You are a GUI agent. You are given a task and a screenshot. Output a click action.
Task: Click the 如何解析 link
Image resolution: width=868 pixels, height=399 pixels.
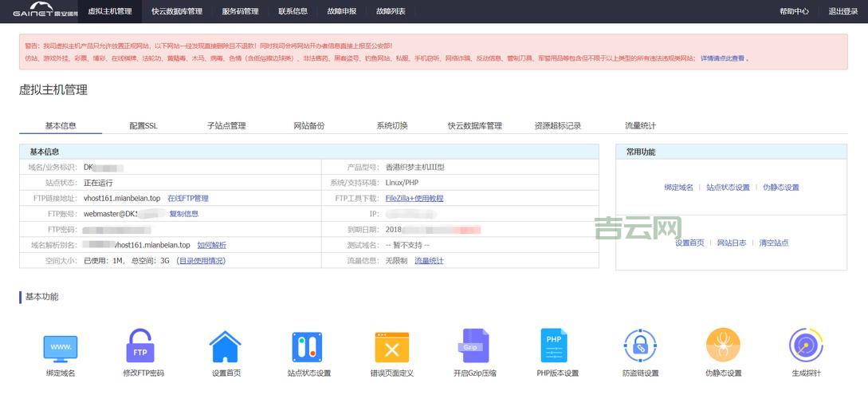[x=211, y=246]
